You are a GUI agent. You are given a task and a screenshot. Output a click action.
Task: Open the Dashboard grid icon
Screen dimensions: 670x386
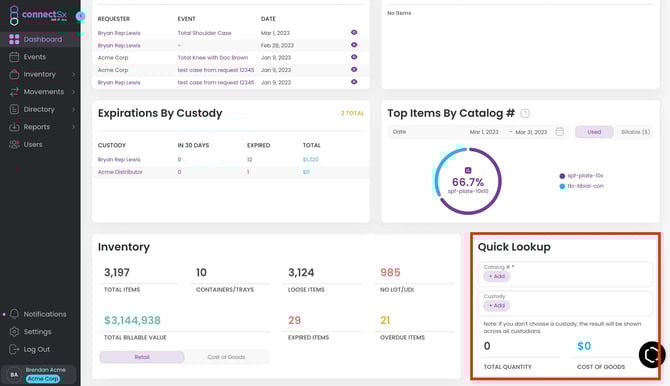click(14, 39)
